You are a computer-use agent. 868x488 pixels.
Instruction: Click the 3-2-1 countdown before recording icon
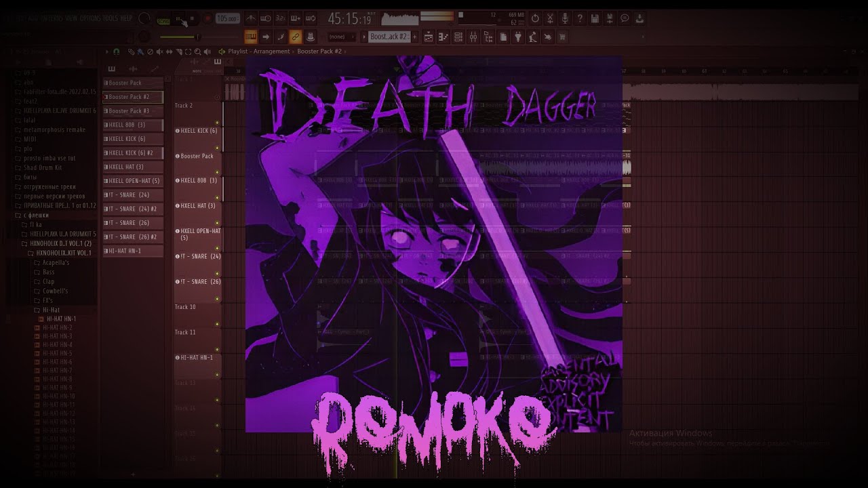point(280,18)
